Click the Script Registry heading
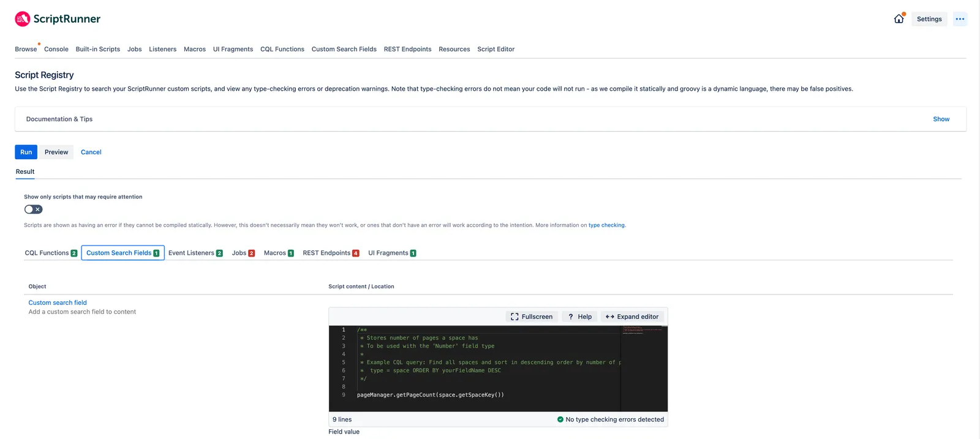 44,75
